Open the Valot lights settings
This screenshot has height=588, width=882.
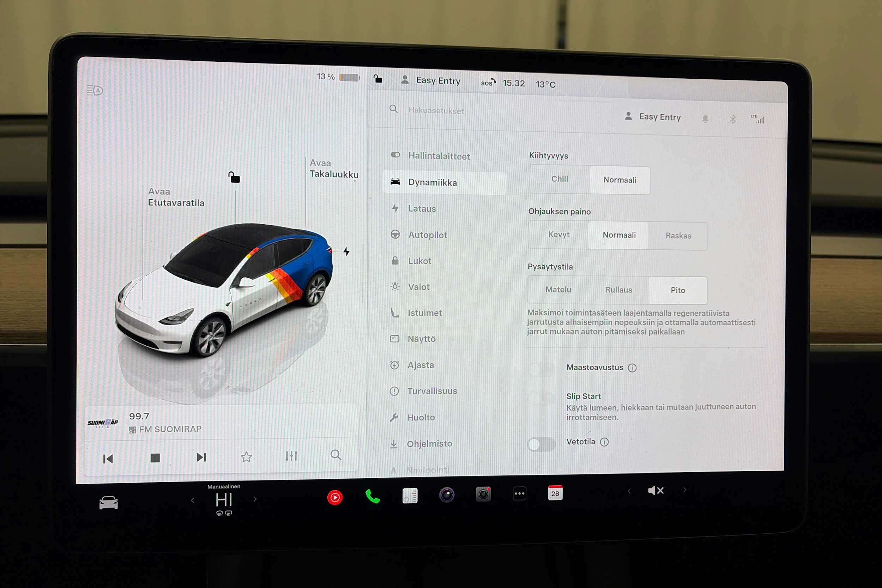418,287
